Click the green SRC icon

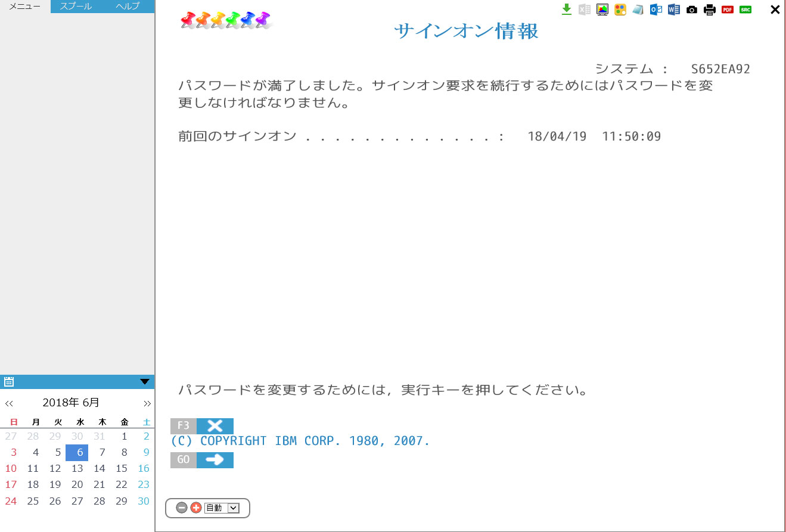click(745, 10)
